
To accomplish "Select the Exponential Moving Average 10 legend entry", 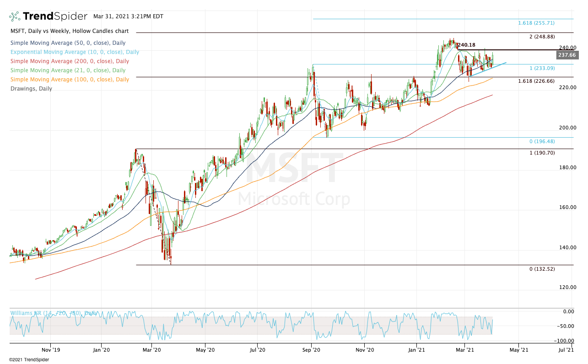I will (75, 52).
